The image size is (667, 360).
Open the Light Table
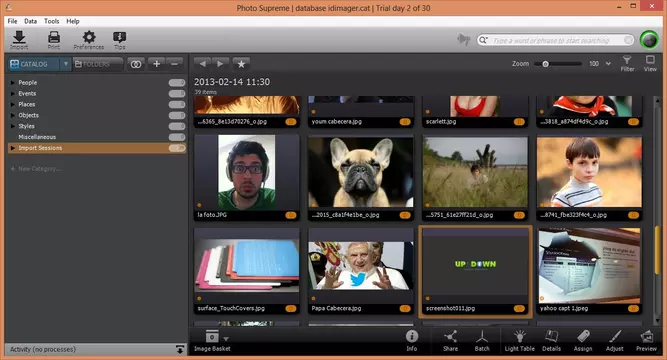tap(519, 340)
